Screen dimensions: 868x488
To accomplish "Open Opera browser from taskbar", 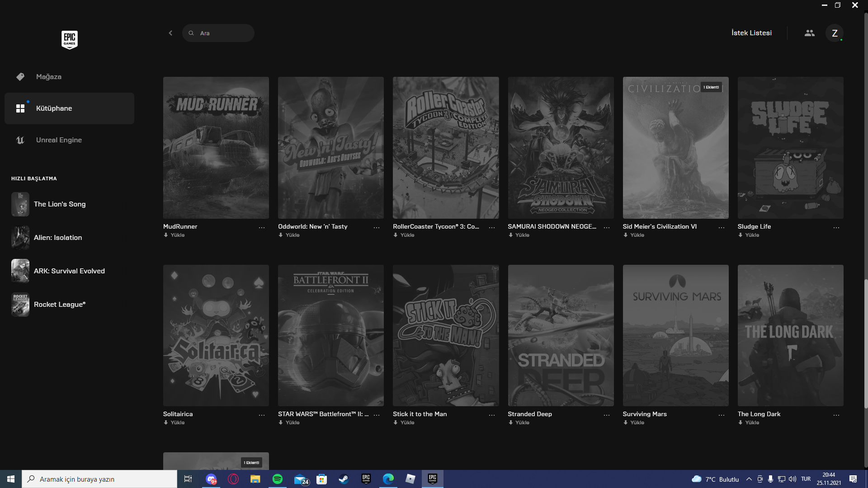I will click(233, 479).
